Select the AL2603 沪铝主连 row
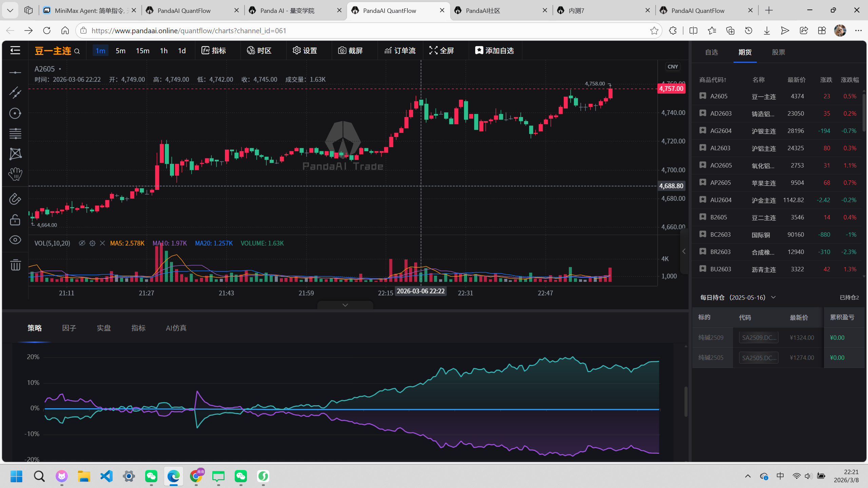Image resolution: width=868 pixels, height=488 pixels. [777, 148]
